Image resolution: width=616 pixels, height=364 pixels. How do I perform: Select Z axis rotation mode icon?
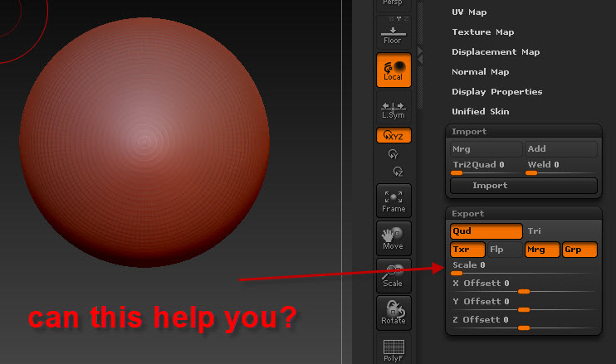coord(398,172)
